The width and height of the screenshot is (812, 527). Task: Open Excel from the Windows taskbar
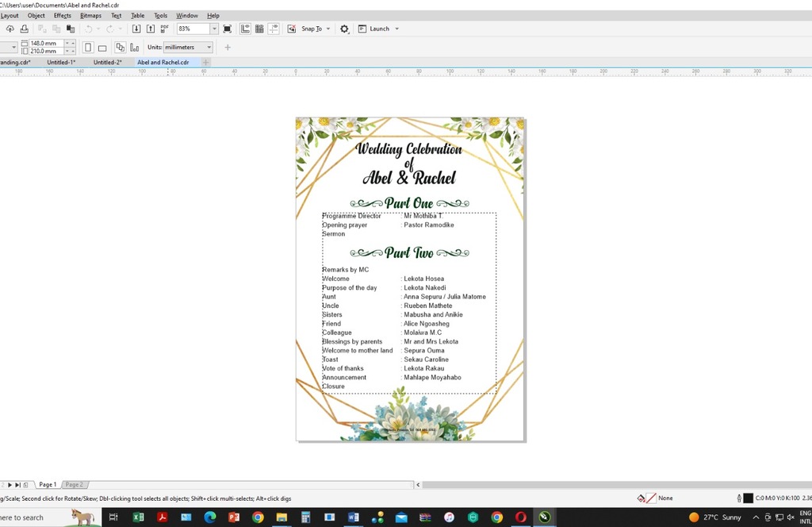138,517
